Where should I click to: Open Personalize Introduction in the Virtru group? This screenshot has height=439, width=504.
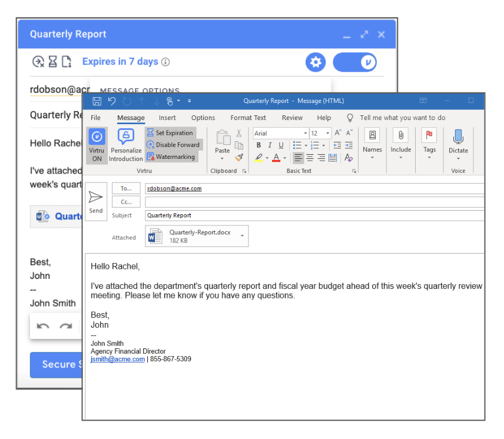tap(126, 145)
